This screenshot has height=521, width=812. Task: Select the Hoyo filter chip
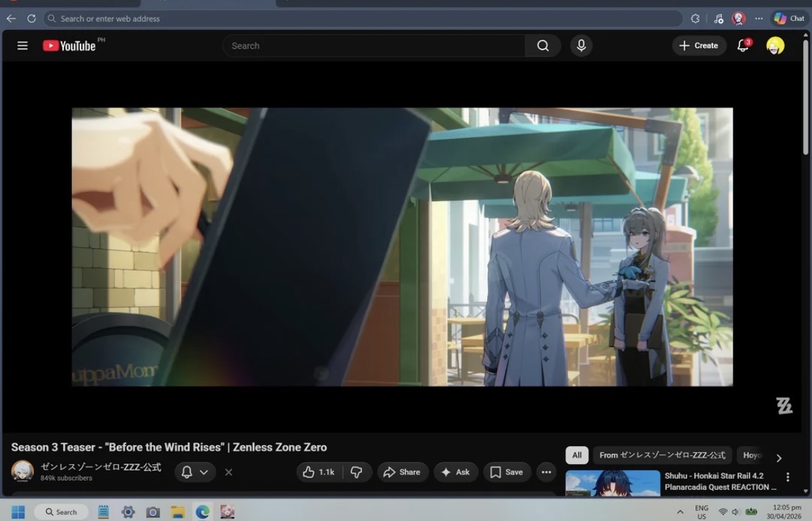coord(752,455)
